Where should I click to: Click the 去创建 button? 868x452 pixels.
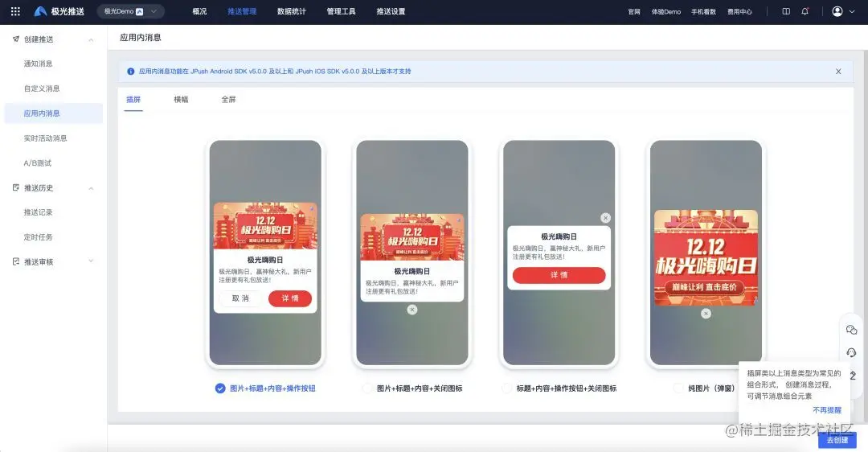pyautogui.click(x=837, y=440)
